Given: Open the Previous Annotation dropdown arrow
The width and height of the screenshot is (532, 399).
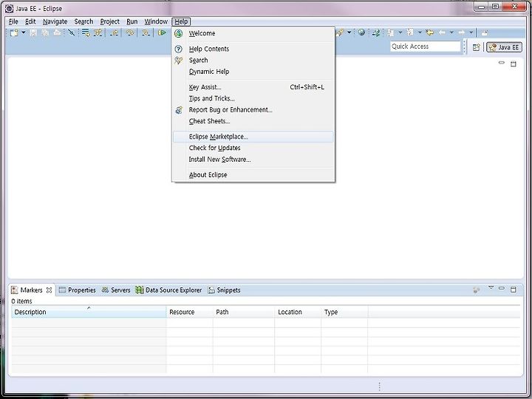Looking at the screenshot, I should pos(420,33).
